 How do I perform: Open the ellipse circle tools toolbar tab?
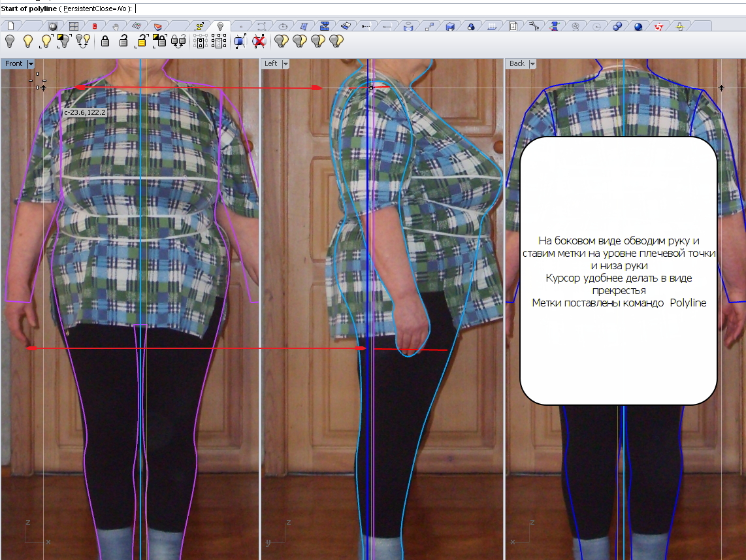click(283, 26)
